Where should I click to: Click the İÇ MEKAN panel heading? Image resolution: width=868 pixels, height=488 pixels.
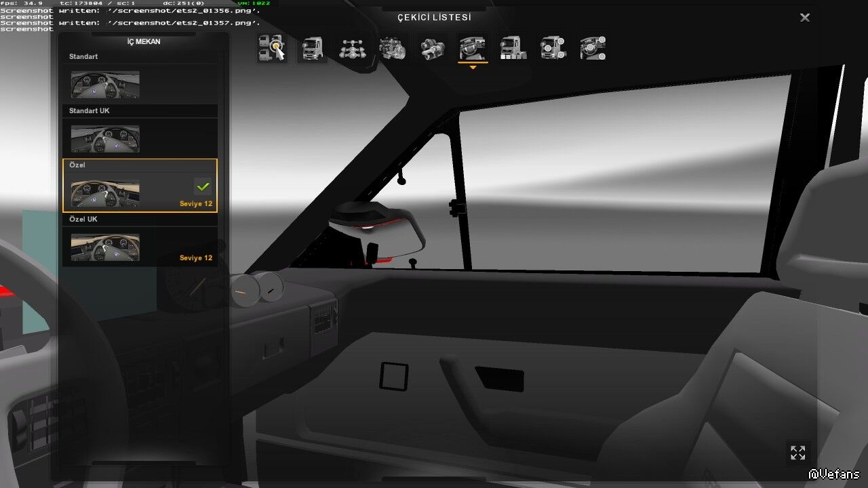tap(144, 42)
